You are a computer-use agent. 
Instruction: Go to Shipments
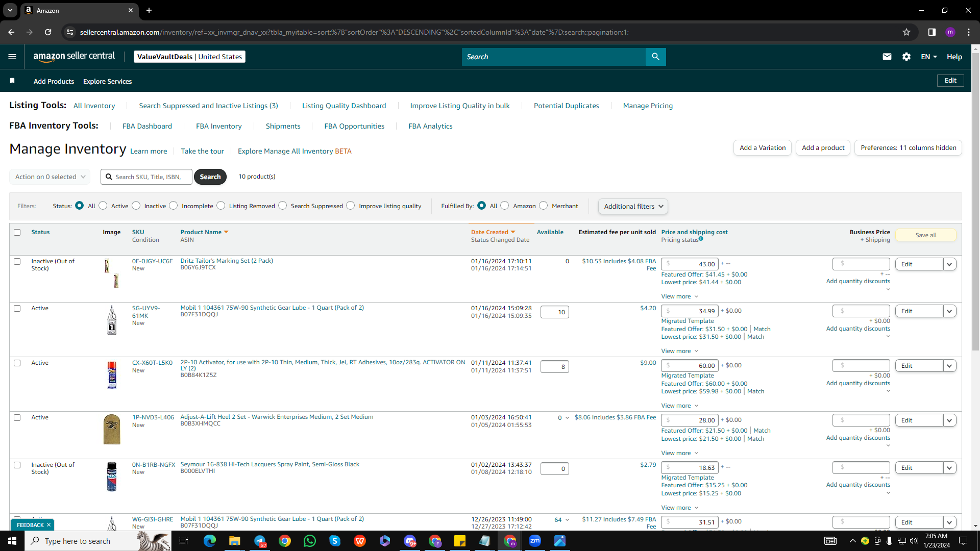pos(283,126)
